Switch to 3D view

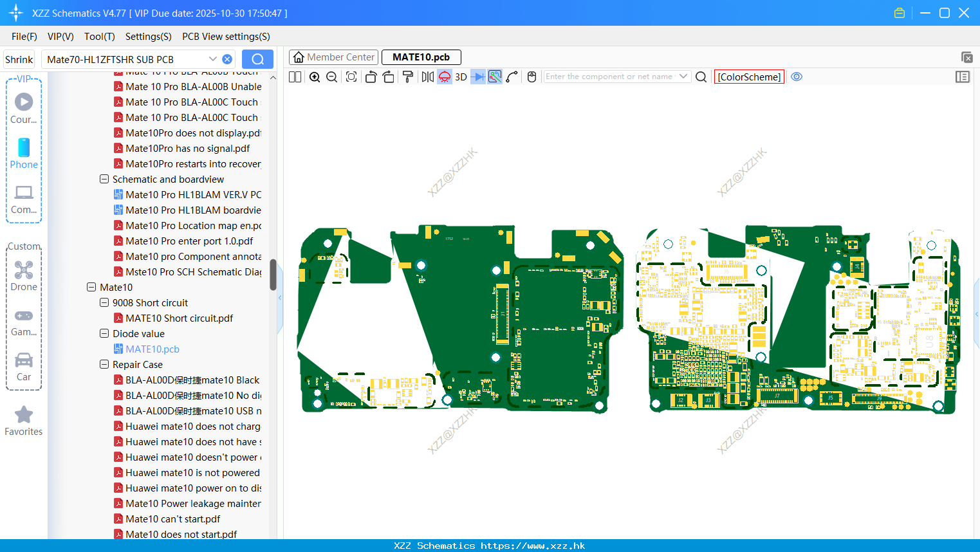coord(461,77)
